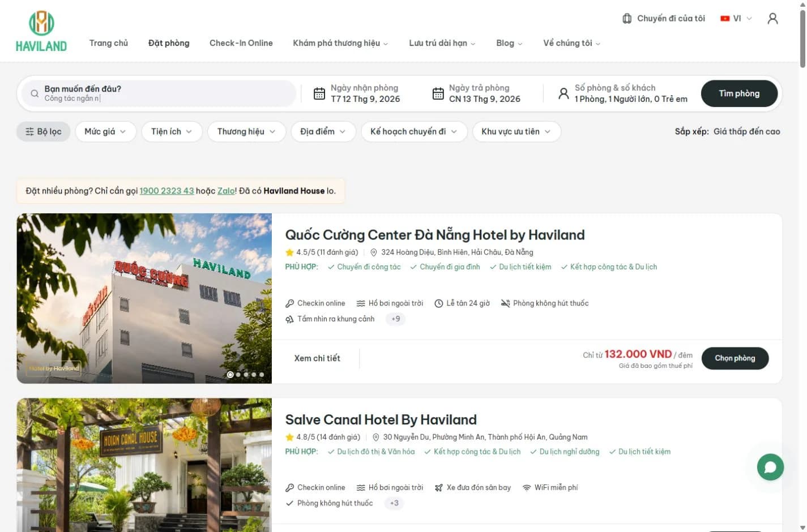This screenshot has height=532, width=807.
Task: Click the Lễ tân 24 giờ clock icon
Action: coord(438,303)
